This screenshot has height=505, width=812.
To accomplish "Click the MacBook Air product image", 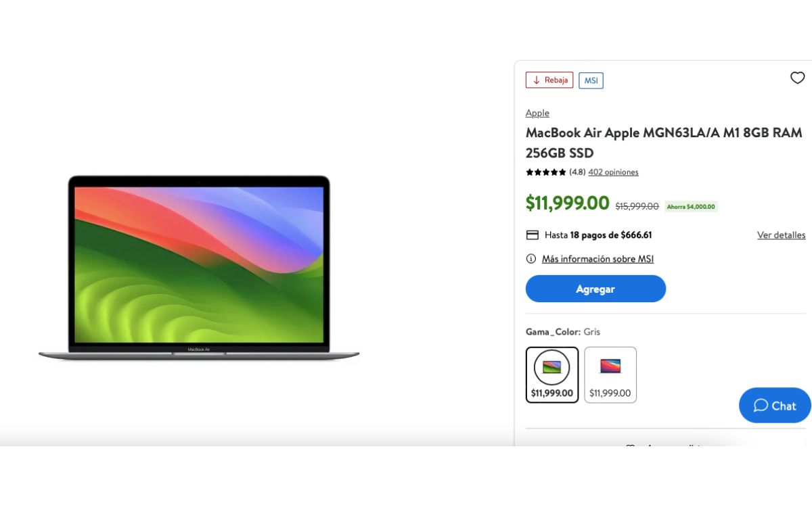I will (x=199, y=268).
